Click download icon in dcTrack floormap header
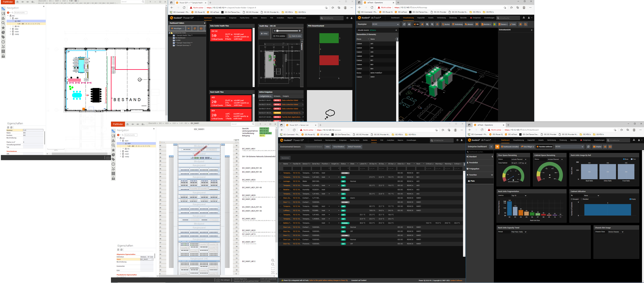 pos(524,17)
